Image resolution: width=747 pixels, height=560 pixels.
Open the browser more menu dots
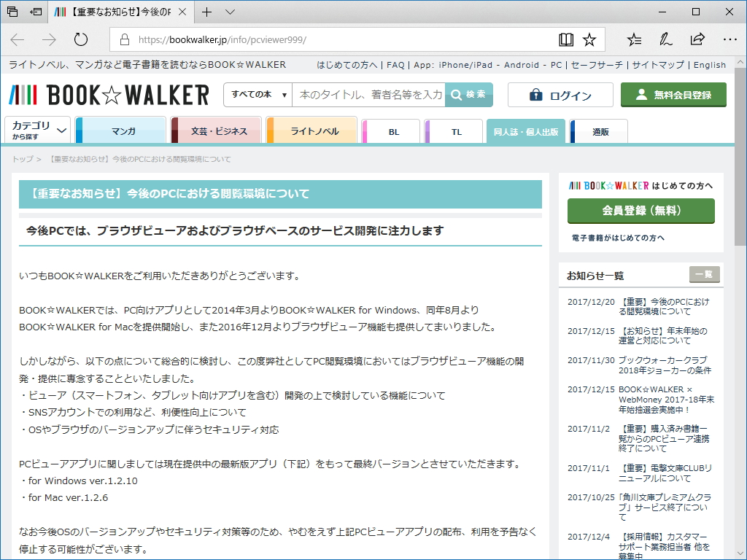tap(729, 39)
